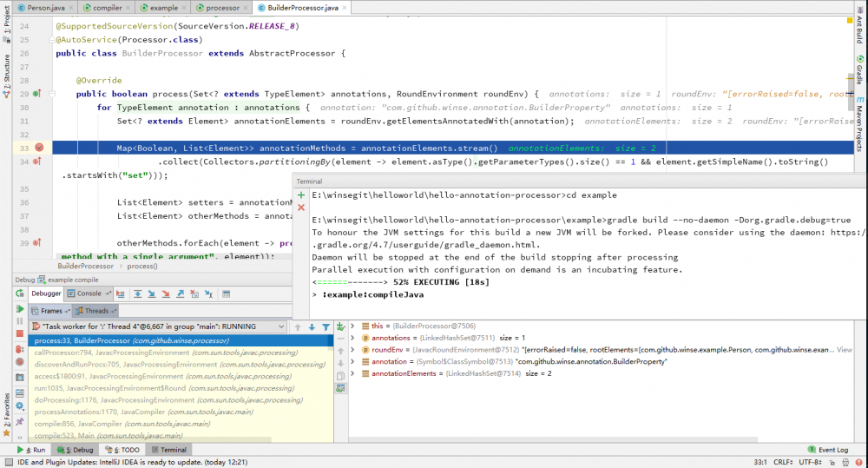The image size is (868, 468).
Task: Click Rerun debug session icon
Action: (20, 293)
